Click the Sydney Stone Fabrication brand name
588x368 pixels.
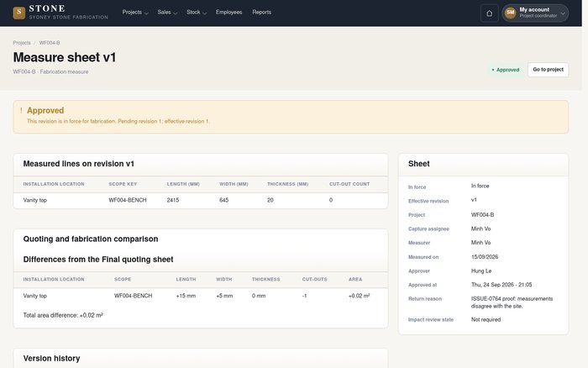(68, 18)
